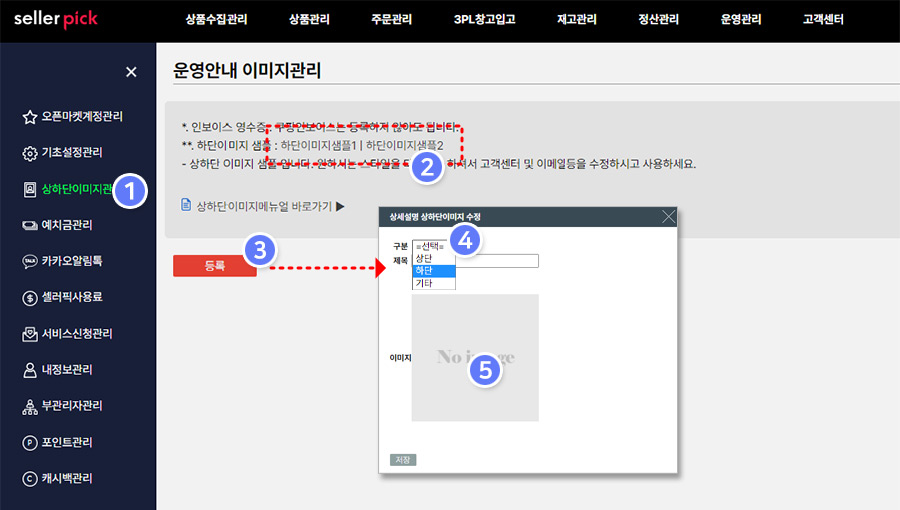Screen dimensions: 900x510
Task: Open 상품관리 in top menu
Action: (x=308, y=19)
